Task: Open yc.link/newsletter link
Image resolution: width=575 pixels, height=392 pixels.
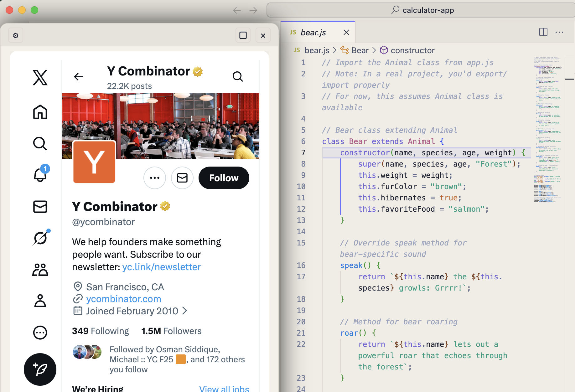Action: coord(161,267)
